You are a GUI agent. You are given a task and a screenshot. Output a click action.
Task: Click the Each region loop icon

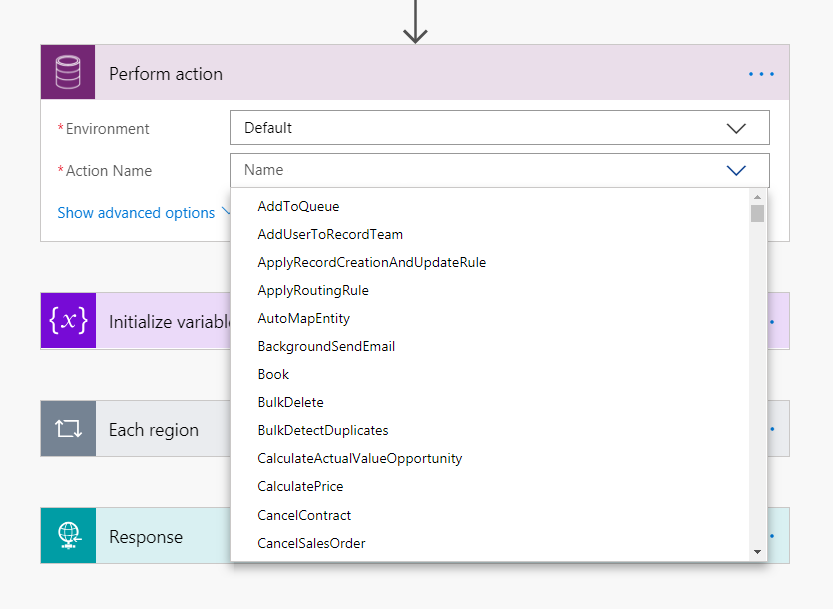(x=68, y=429)
